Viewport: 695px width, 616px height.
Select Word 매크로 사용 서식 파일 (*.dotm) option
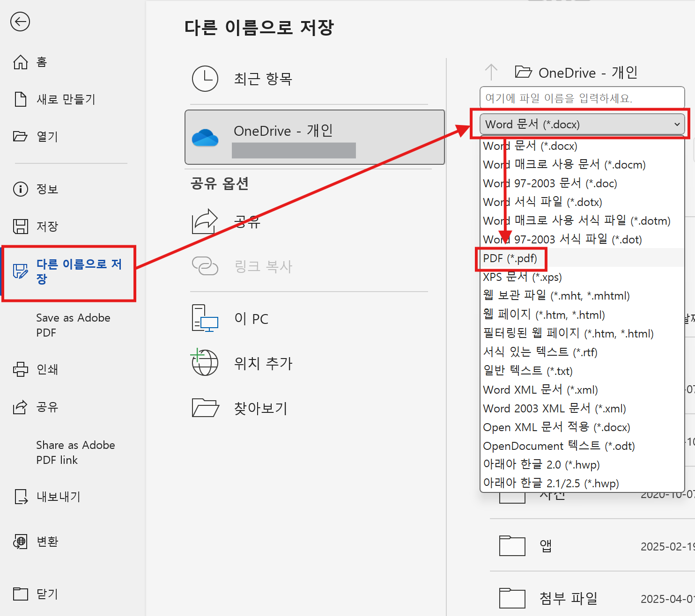(x=582, y=220)
